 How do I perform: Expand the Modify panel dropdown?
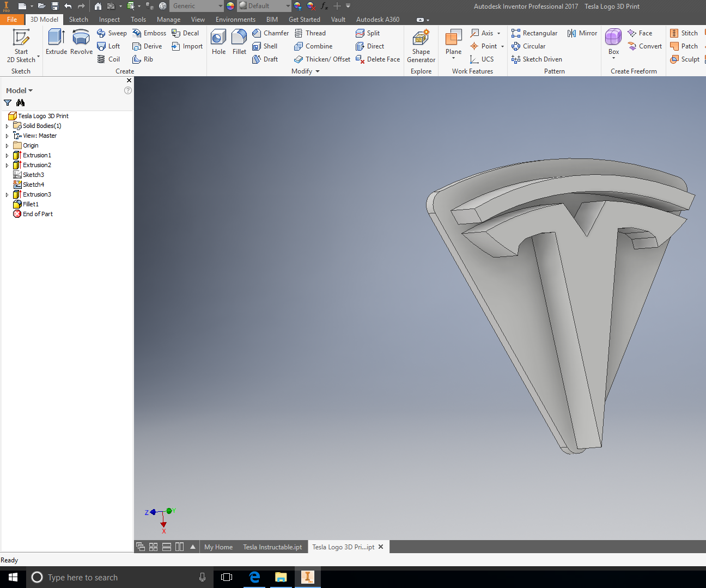318,71
